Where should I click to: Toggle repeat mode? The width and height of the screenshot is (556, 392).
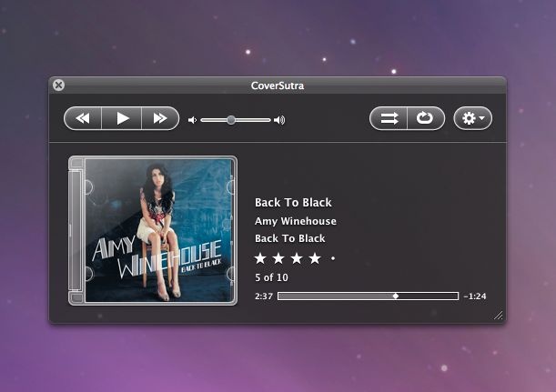[426, 118]
